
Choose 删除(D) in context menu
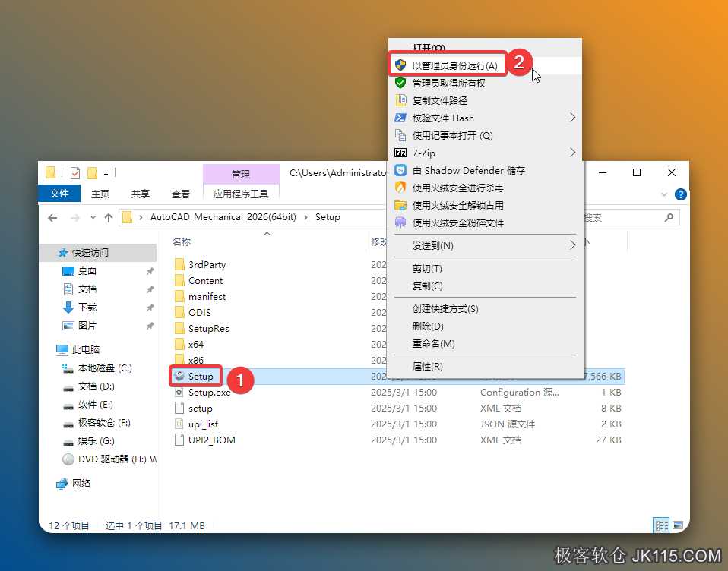pos(485,326)
